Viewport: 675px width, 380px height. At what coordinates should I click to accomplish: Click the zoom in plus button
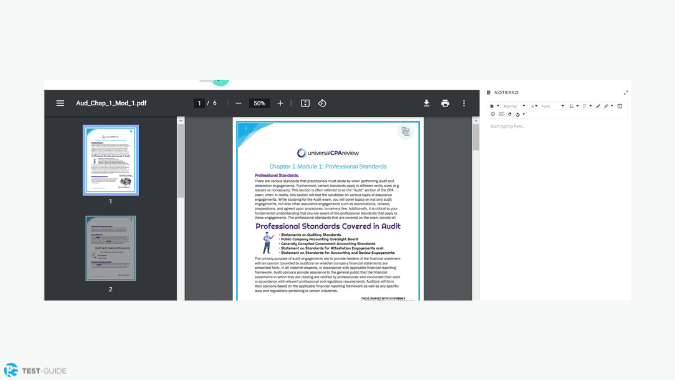[280, 103]
